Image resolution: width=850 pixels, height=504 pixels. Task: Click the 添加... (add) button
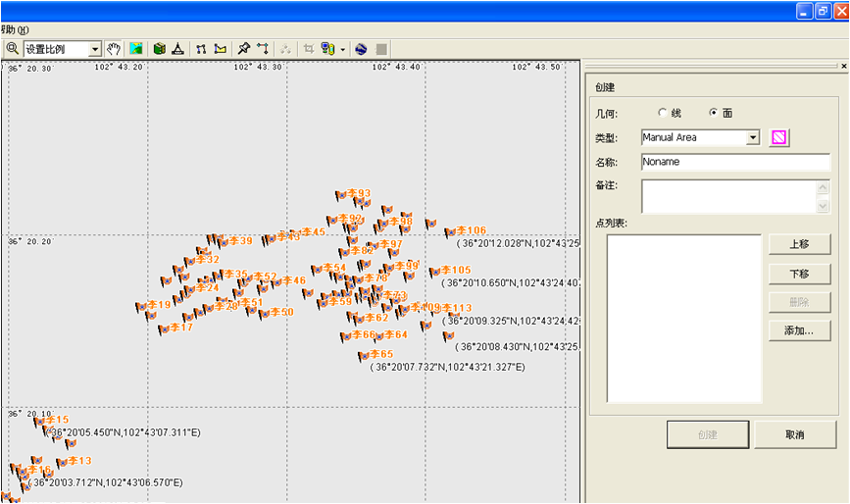(799, 331)
